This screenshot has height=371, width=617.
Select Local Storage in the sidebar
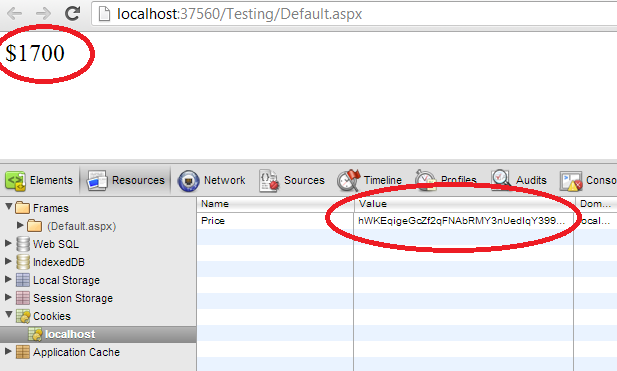click(67, 280)
